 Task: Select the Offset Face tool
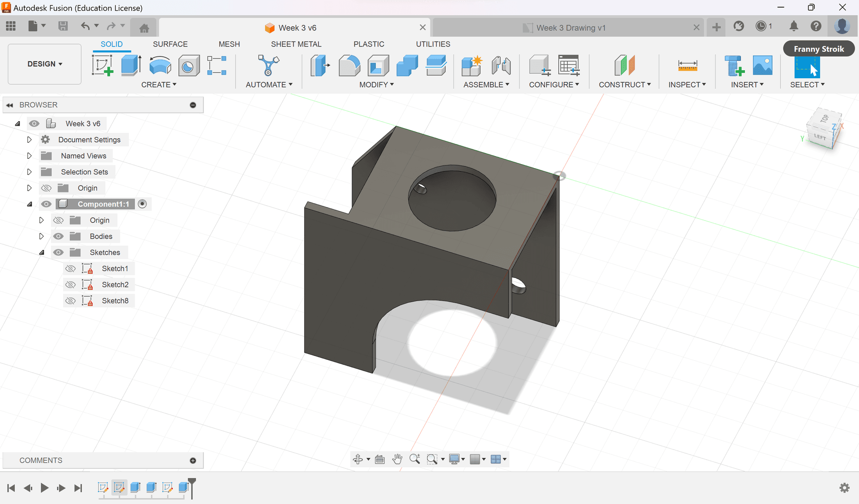pyautogui.click(x=436, y=65)
